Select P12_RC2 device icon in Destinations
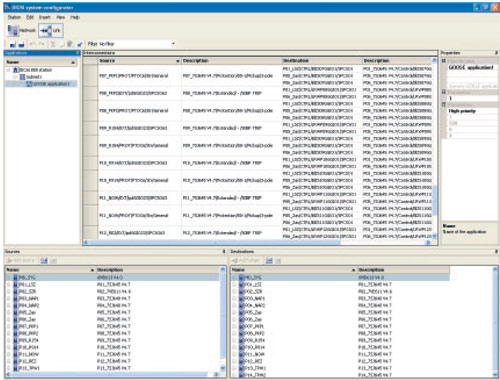This screenshot has width=500, height=380. [242, 361]
